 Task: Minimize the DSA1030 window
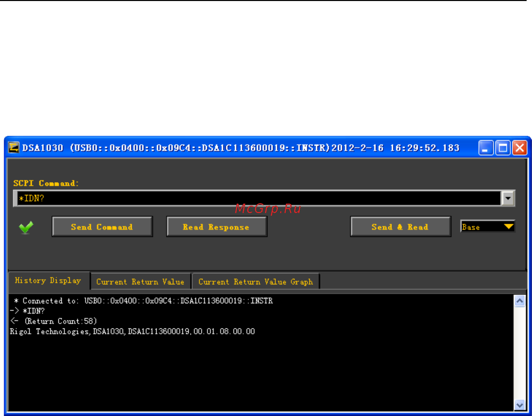(485, 148)
